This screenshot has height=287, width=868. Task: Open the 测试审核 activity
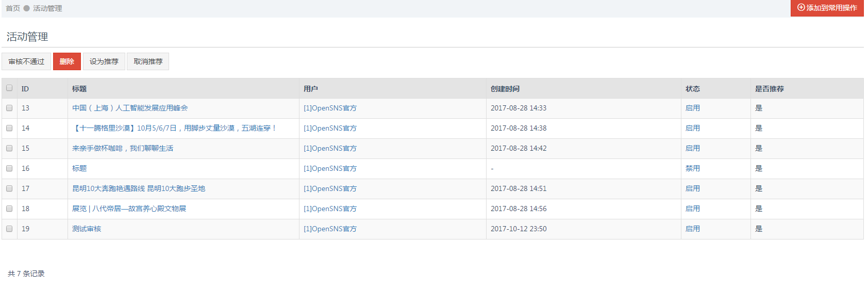point(87,229)
